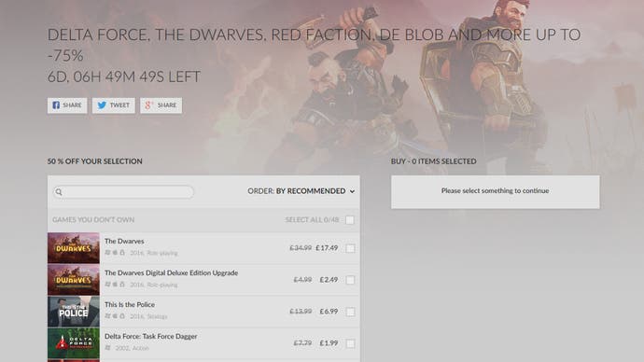Click the chevron next to By Recommended
Screen dimensions: 644x362
tap(352, 191)
